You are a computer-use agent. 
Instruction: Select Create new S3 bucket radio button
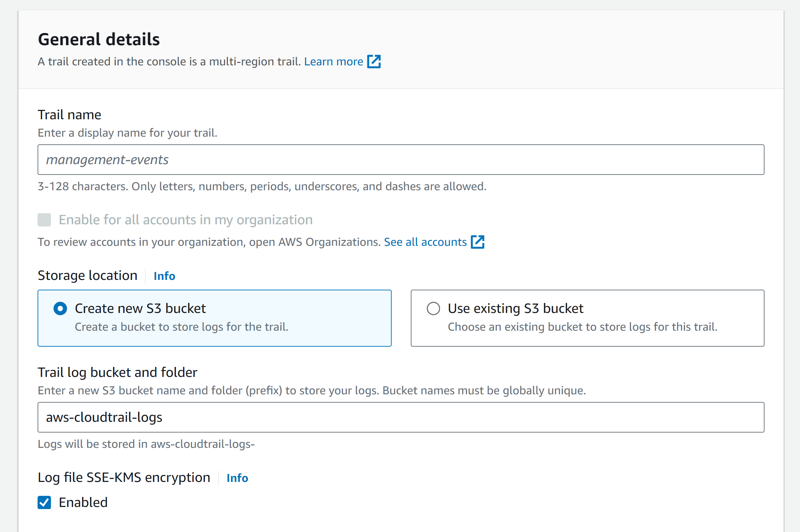coord(60,308)
